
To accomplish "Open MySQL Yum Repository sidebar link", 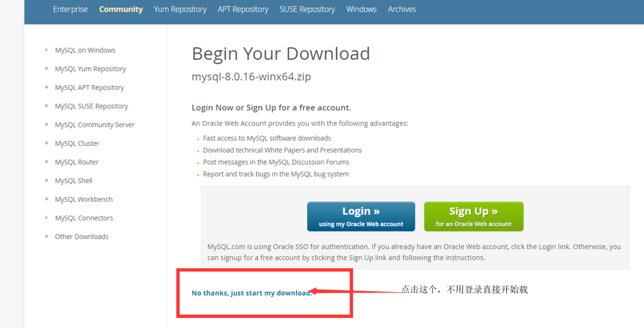I will pyautogui.click(x=90, y=69).
